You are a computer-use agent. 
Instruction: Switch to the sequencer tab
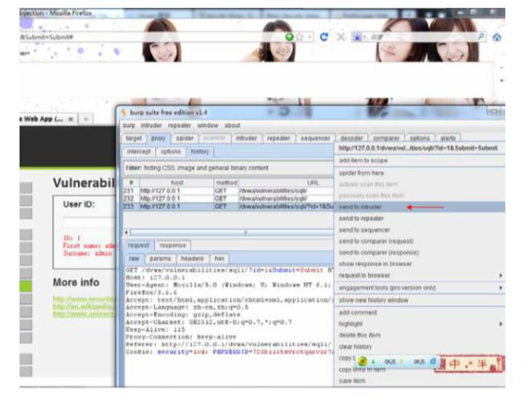(x=315, y=139)
